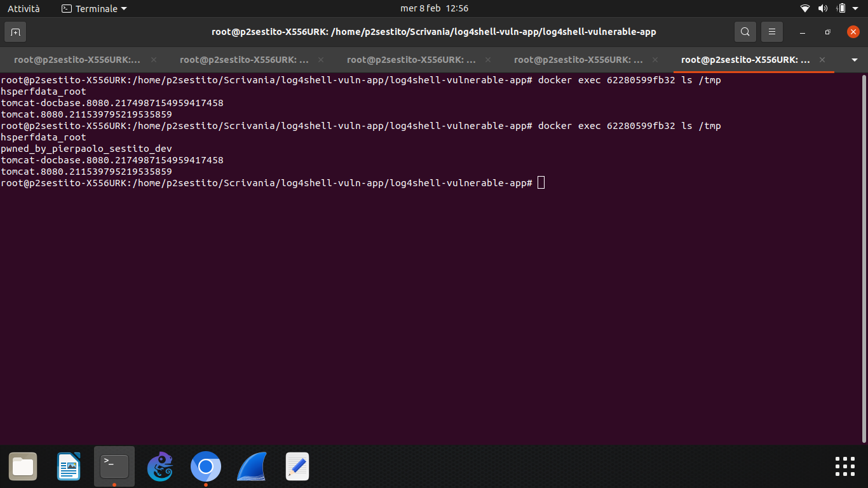
Task: Open the Terminale application menu
Action: coord(94,8)
